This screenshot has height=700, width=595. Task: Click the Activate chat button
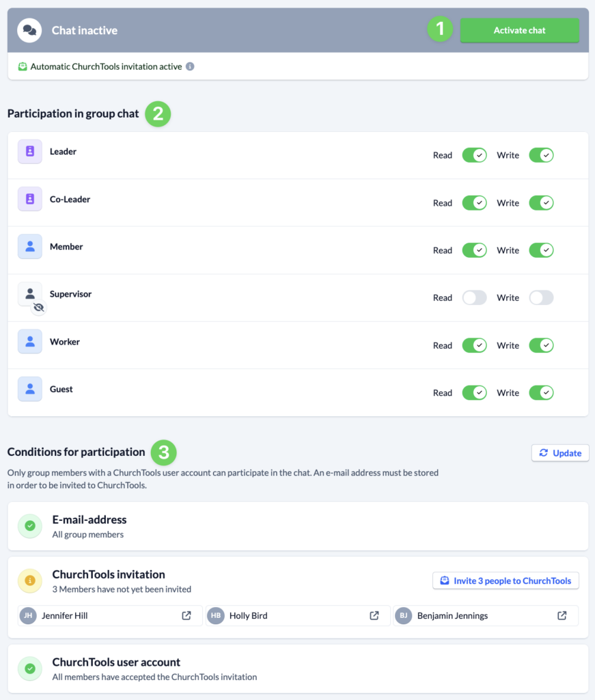[519, 30]
